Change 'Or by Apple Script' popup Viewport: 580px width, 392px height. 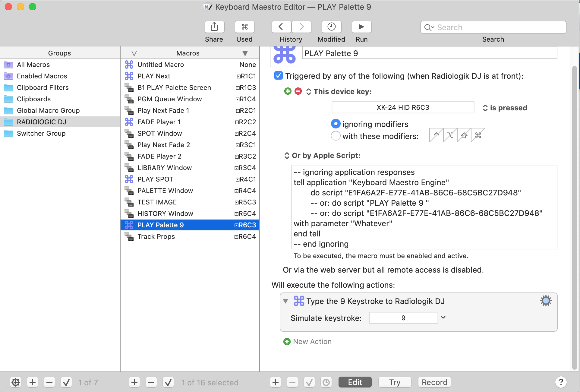322,156
